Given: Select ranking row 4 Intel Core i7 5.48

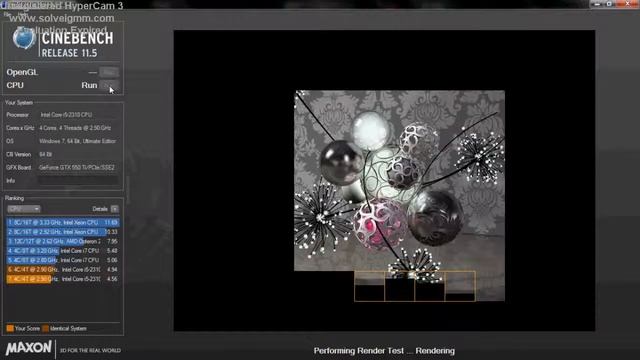Looking at the screenshot, I should [x=63, y=251].
